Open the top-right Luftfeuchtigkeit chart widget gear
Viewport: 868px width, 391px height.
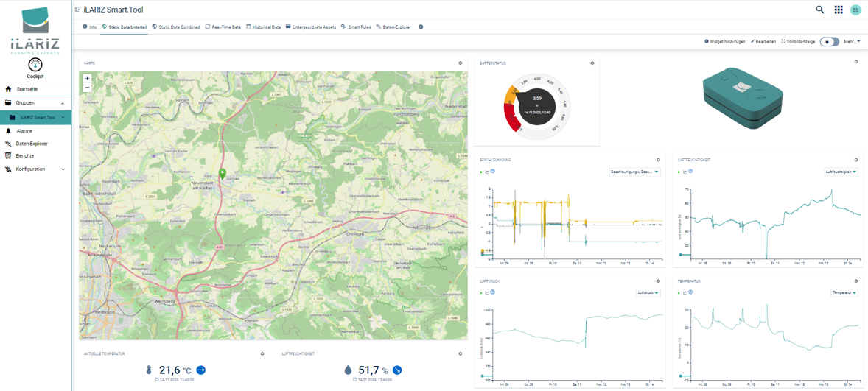coord(856,160)
